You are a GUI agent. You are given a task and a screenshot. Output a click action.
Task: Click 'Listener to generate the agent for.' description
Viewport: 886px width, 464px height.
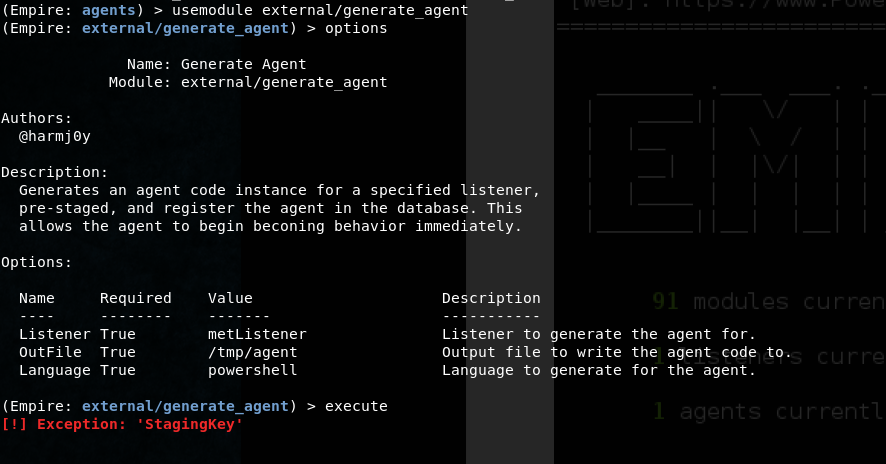click(x=599, y=335)
